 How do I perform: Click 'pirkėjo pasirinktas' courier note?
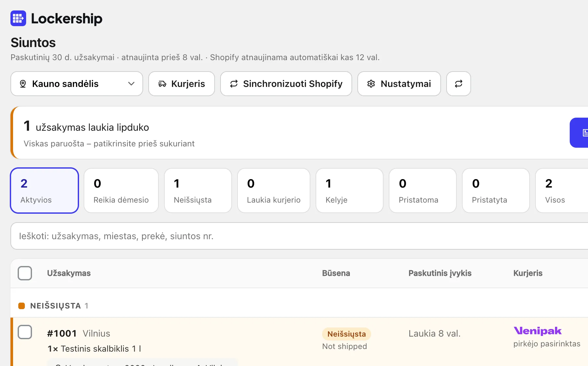547,344
